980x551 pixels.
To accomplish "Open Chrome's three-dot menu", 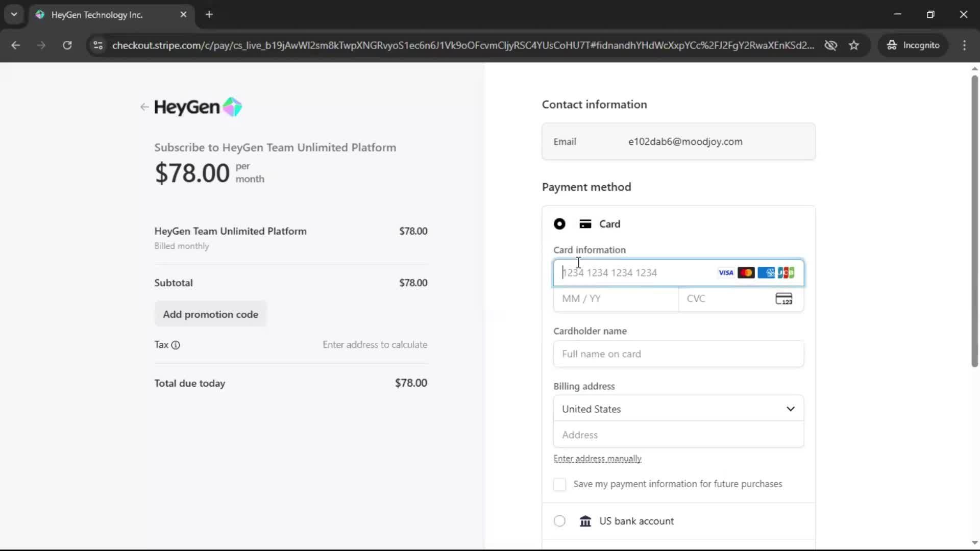I will click(964, 45).
